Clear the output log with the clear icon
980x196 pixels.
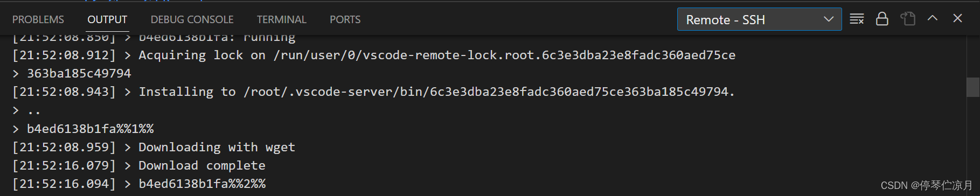(x=857, y=19)
